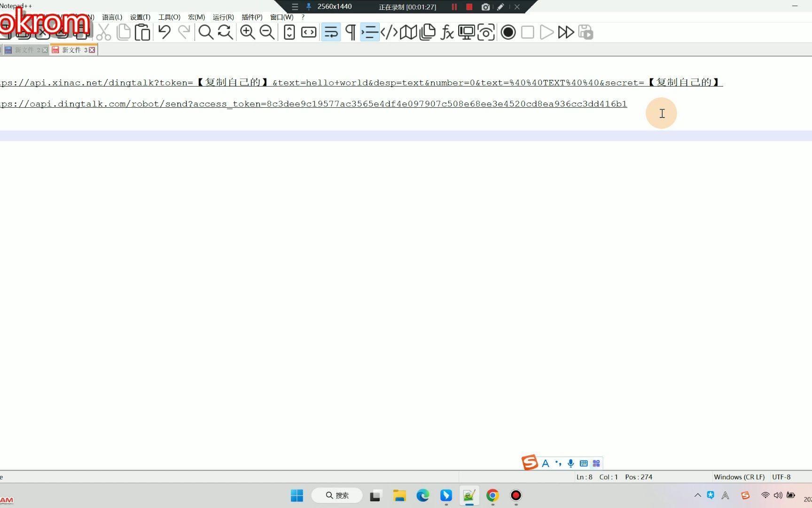The height and width of the screenshot is (508, 812).
Task: Close the 新文件 3 tab
Action: click(92, 50)
